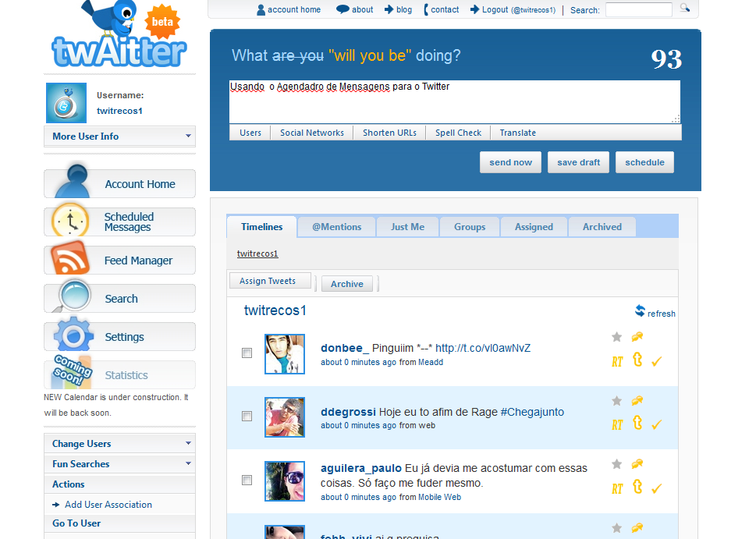The image size is (756, 539).
Task: Open Feed Manager via RSS icon
Action: [x=70, y=258]
